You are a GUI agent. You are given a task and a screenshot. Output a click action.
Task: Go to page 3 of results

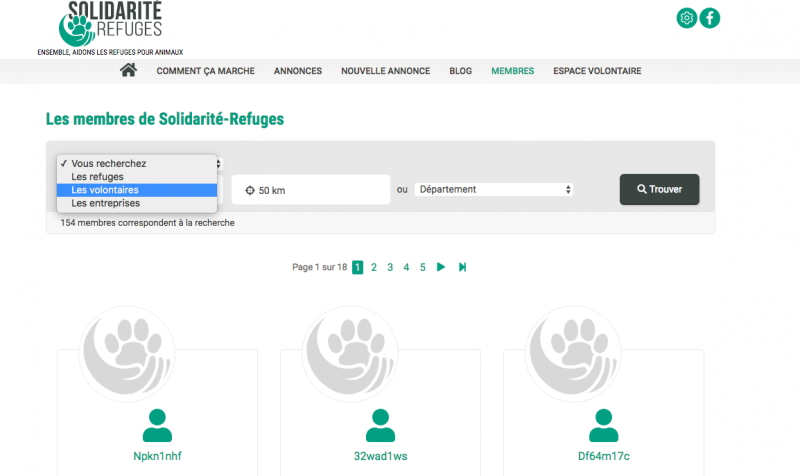point(390,267)
